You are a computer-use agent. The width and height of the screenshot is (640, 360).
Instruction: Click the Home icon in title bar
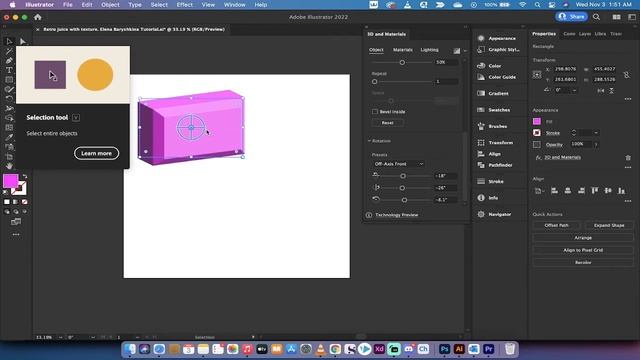point(38,17)
